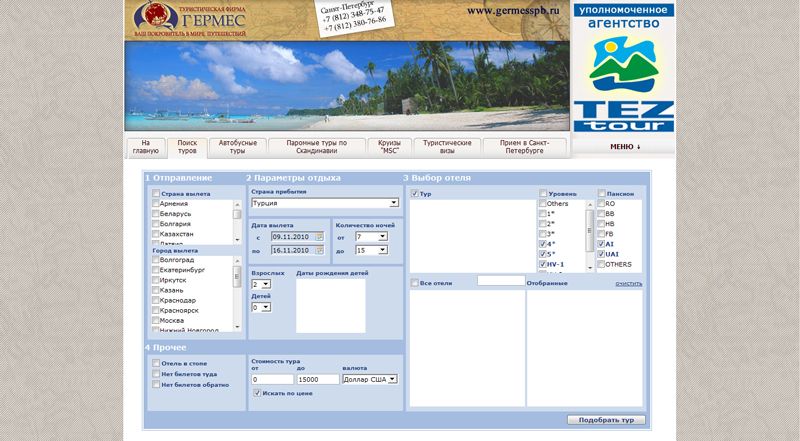Check Беларусь departure country

(156, 213)
